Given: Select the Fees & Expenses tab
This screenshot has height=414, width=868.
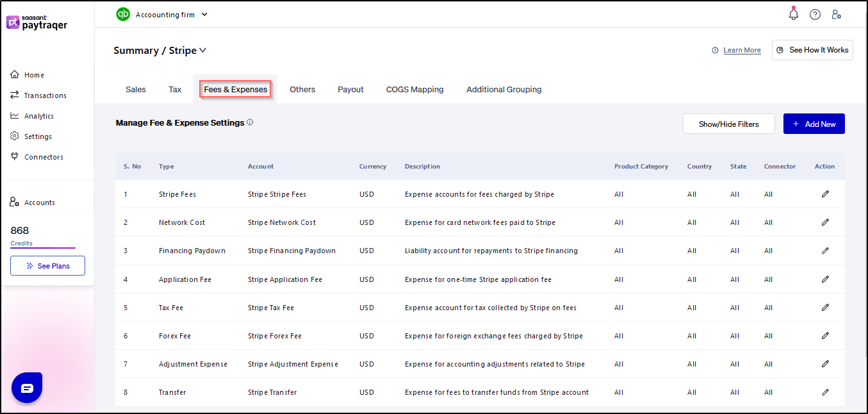Looking at the screenshot, I should point(236,89).
